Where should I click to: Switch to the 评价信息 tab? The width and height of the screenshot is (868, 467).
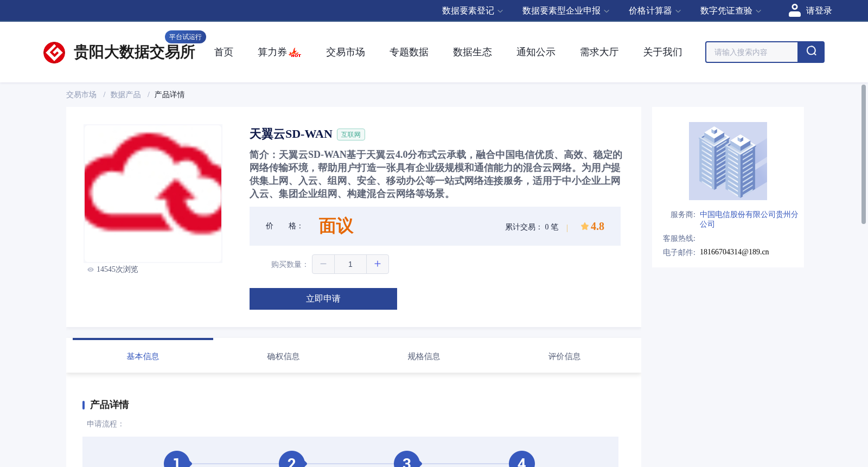(564, 356)
